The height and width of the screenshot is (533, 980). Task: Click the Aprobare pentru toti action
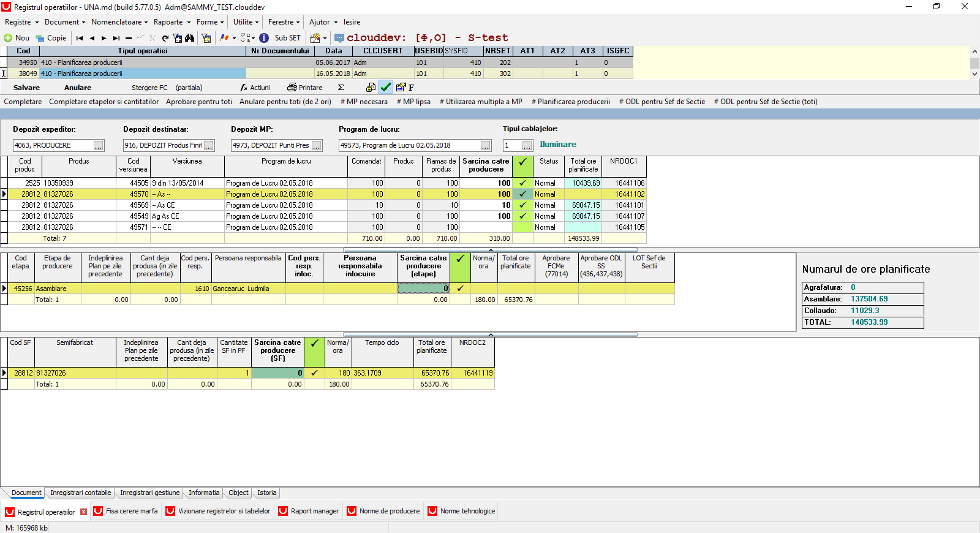[199, 102]
